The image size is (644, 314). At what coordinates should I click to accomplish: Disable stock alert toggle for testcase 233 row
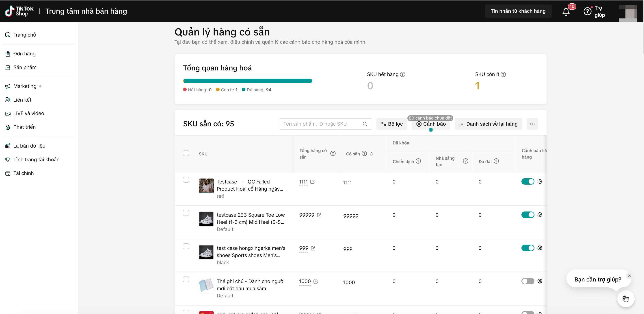pos(527,215)
